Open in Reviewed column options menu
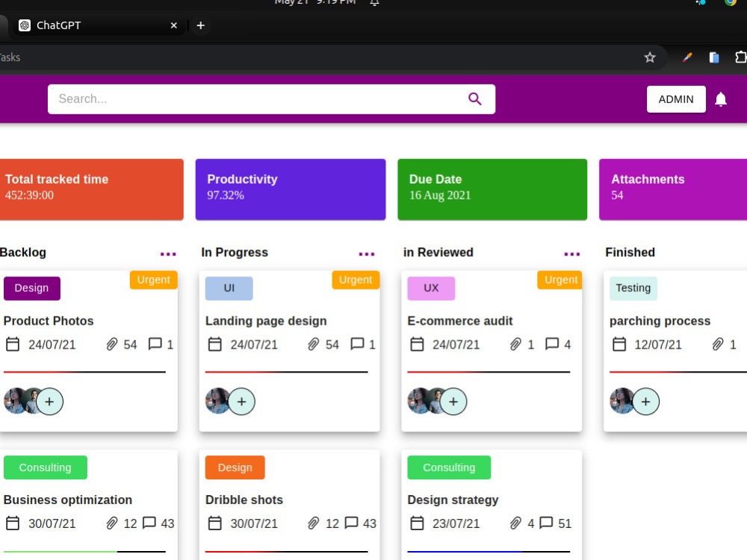The image size is (747, 560). pos(571,254)
